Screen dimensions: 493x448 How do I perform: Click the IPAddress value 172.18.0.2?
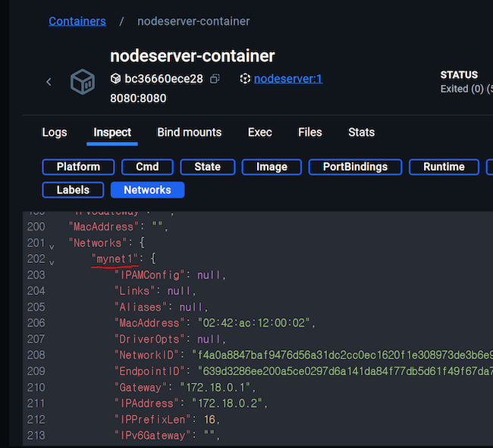[227, 403]
